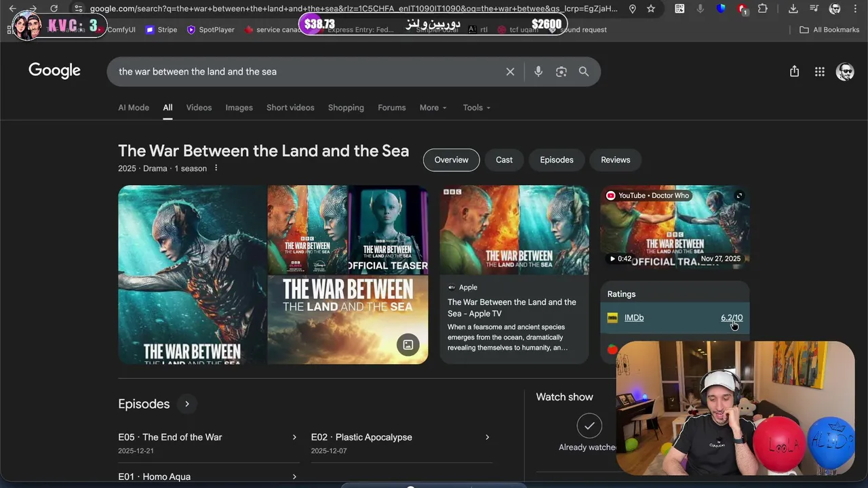The image size is (868, 488).
Task: Play the 0:42 Official Trailer video
Action: [x=675, y=227]
